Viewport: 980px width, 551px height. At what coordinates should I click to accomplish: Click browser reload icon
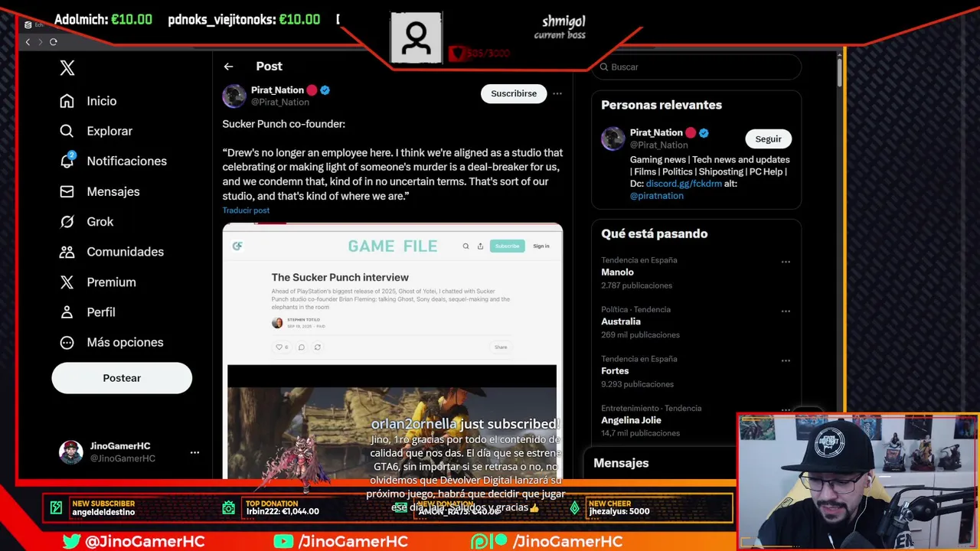coord(54,42)
